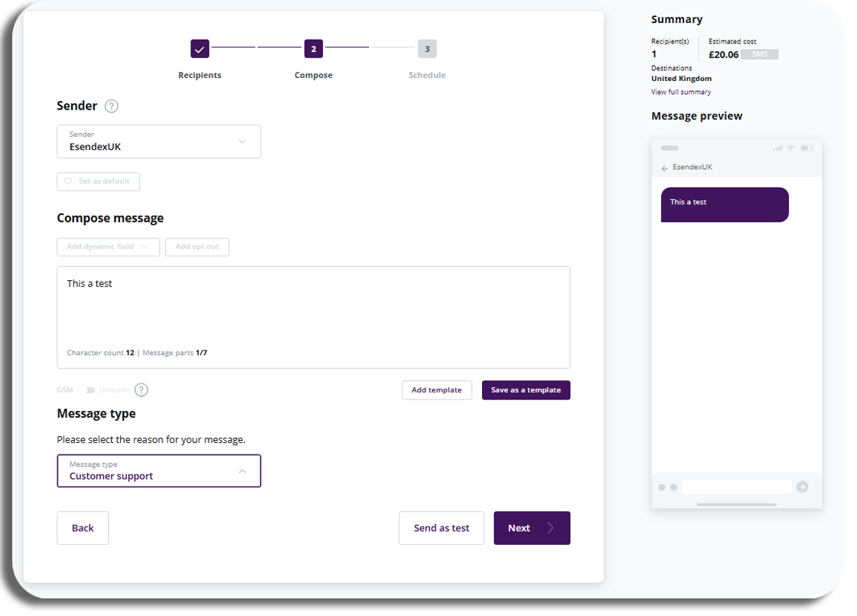Viewport: 857px width, 616px height.
Task: Open the Add dynamic field dropdown
Action: (x=108, y=246)
